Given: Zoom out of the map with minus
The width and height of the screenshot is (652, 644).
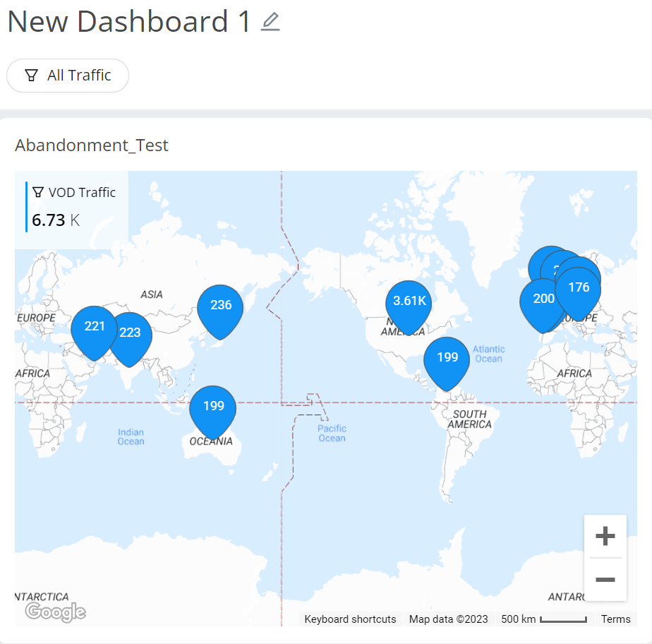Looking at the screenshot, I should click(605, 580).
